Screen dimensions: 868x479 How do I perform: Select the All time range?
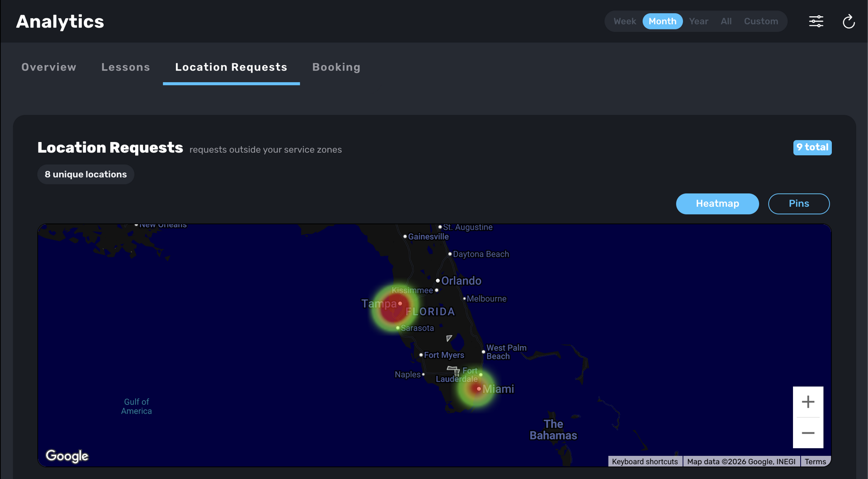726,21
